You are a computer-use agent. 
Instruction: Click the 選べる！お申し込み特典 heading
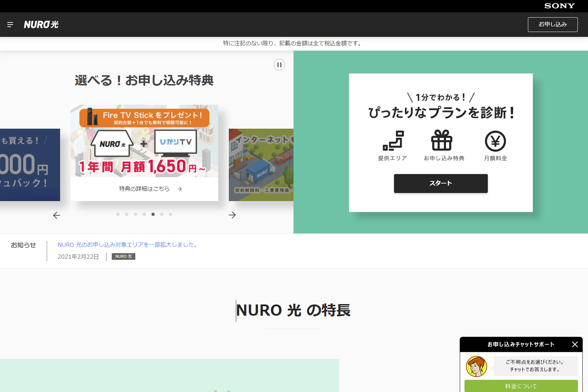144,80
